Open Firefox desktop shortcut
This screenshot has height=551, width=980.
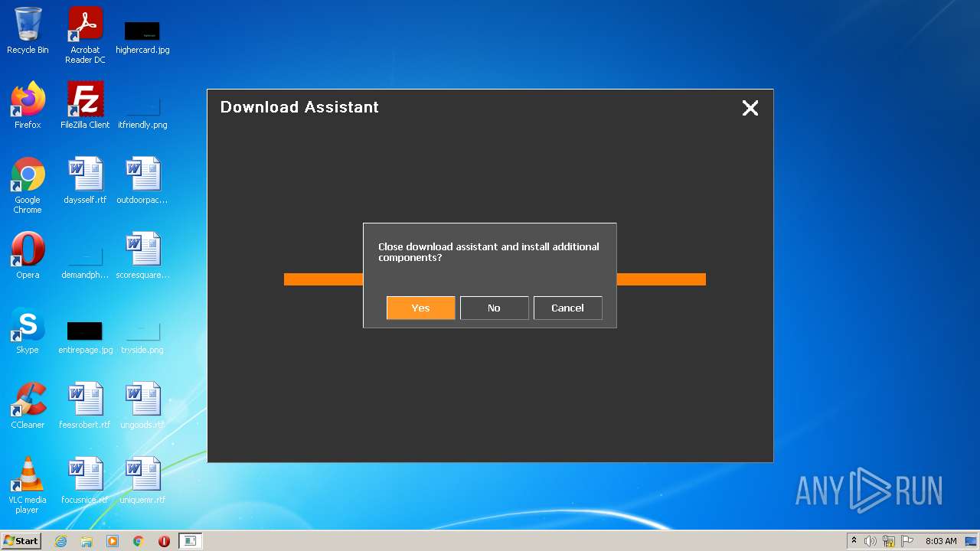click(28, 106)
